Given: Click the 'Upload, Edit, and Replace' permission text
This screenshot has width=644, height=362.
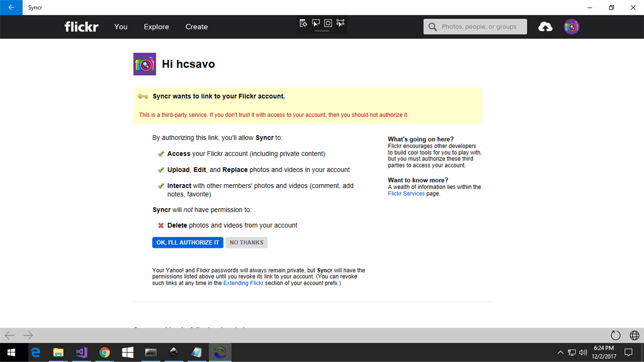Looking at the screenshot, I should tap(258, 170).
